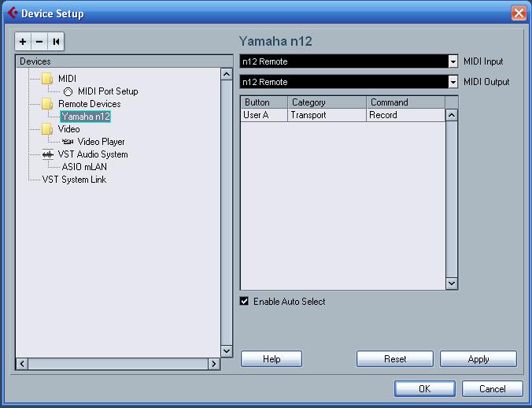Click Devices tree scroll right arrow

pyautogui.click(x=214, y=364)
